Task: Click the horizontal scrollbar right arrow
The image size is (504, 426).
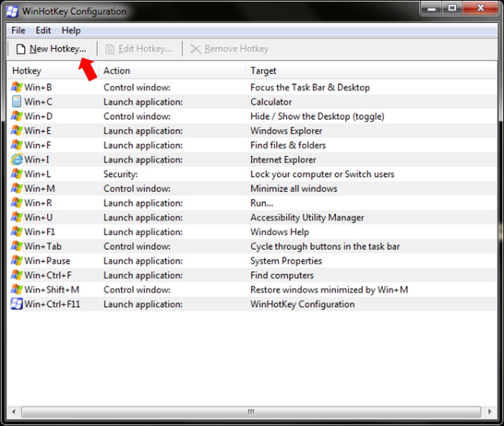Action: (x=490, y=412)
